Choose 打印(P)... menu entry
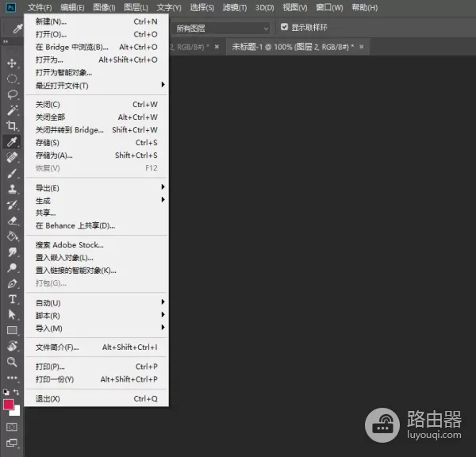 [96, 367]
